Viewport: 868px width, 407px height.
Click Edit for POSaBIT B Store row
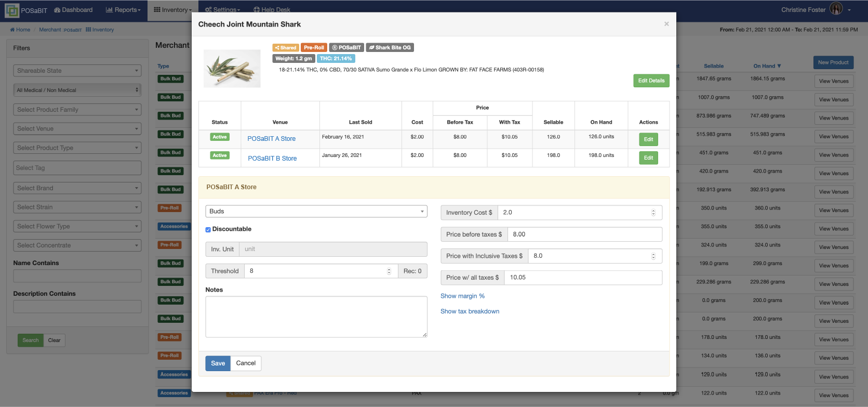(648, 157)
